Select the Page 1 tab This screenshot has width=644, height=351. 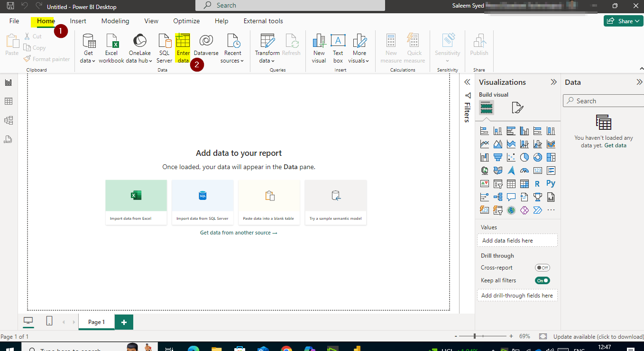[x=97, y=322]
